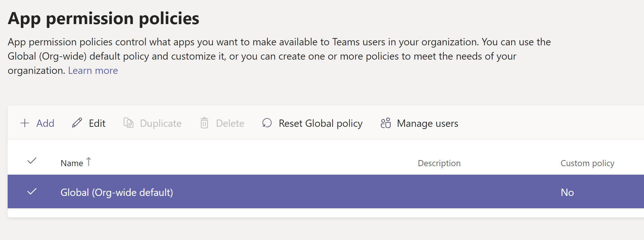Click the Custom policy column header
Viewport: 644px width, 240px height.
click(587, 163)
